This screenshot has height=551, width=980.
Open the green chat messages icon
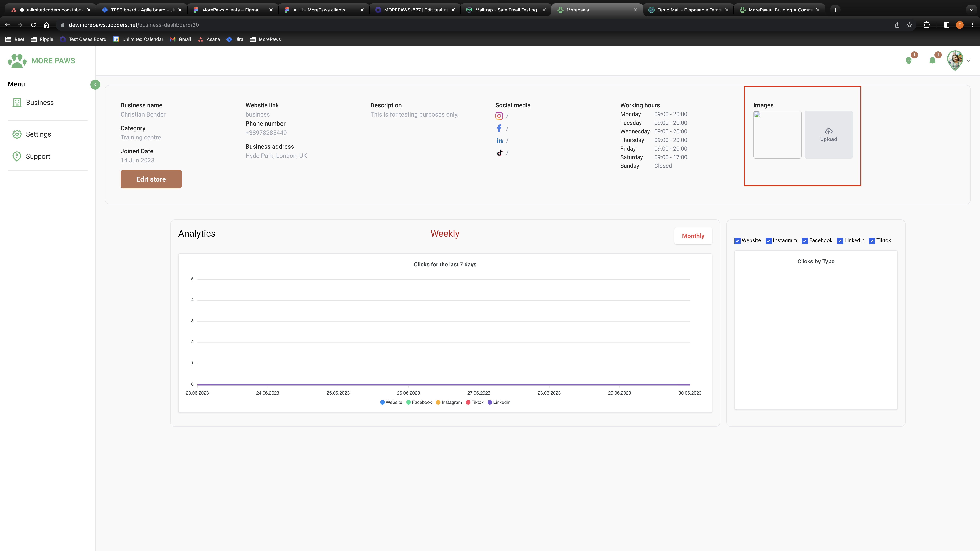point(908,61)
